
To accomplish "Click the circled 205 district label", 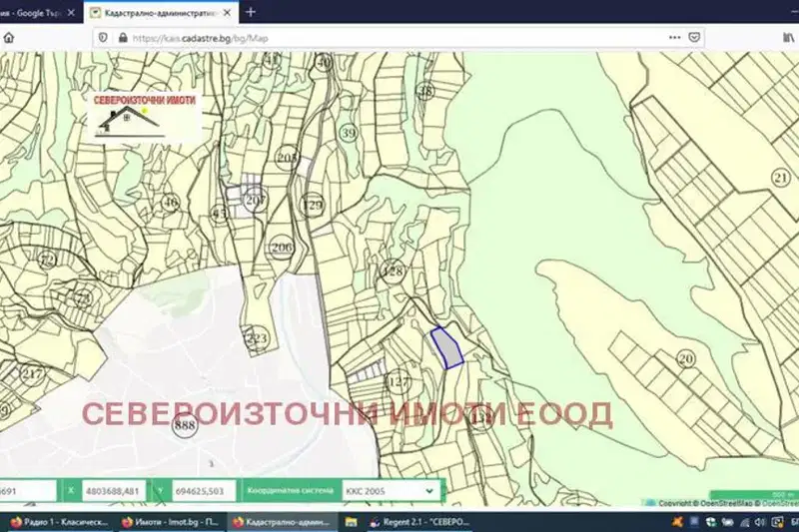I will [287, 158].
